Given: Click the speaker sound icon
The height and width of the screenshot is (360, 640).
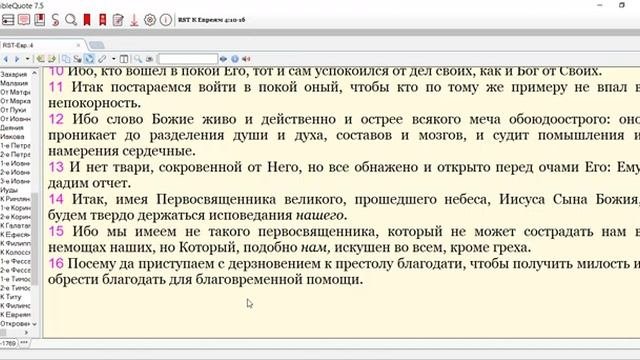Looking at the screenshot, I should coord(246,59).
